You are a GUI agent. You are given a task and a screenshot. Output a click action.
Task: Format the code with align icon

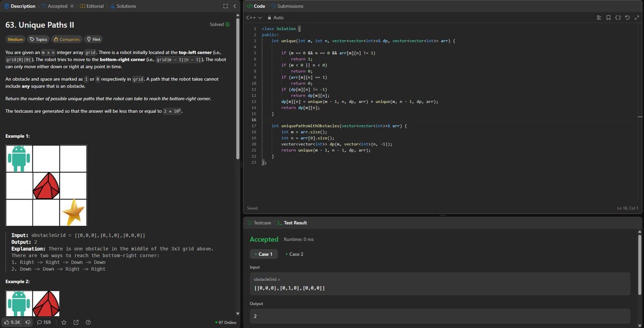pos(599,18)
